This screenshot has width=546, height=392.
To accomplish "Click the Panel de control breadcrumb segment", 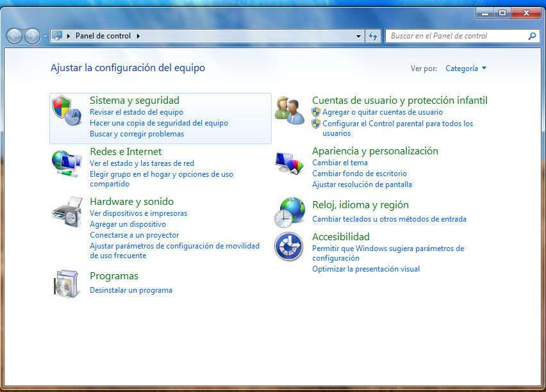I will click(x=103, y=36).
